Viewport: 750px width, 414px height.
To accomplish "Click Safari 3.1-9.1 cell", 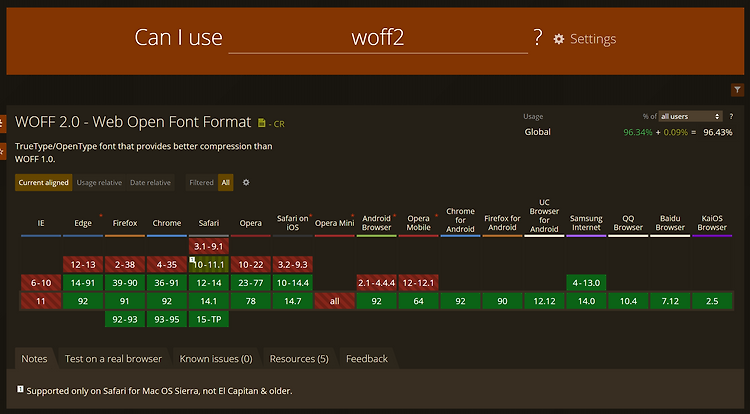I will tap(209, 247).
